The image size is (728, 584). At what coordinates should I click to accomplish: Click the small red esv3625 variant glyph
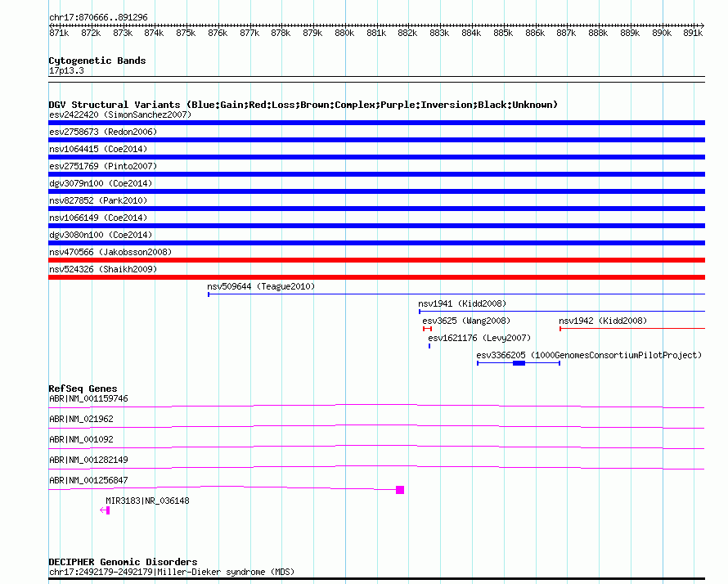click(427, 329)
